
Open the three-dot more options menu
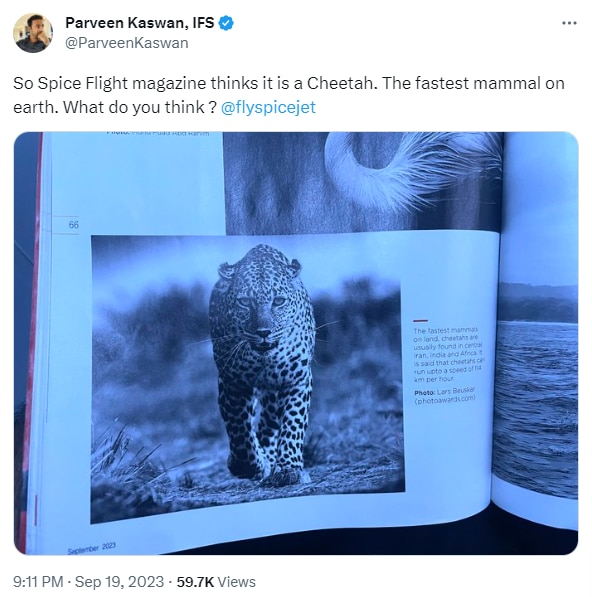point(569,23)
